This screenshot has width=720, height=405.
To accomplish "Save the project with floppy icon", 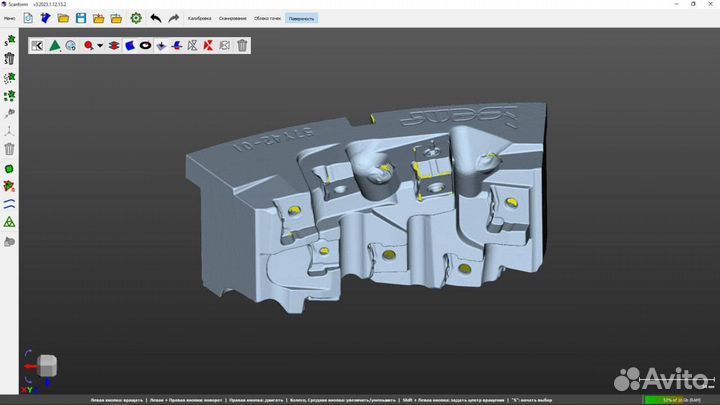I will [81, 18].
